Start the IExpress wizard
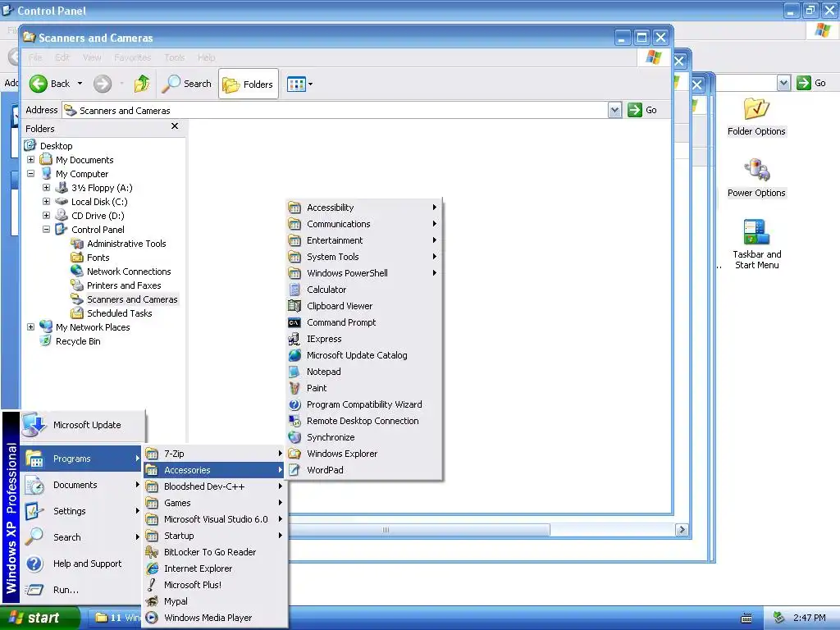The image size is (840, 630). 364,339
